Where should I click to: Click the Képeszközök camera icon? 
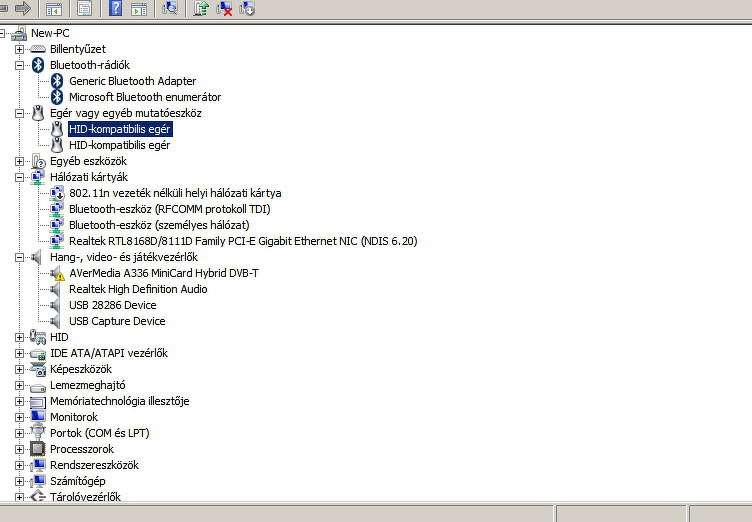point(38,369)
